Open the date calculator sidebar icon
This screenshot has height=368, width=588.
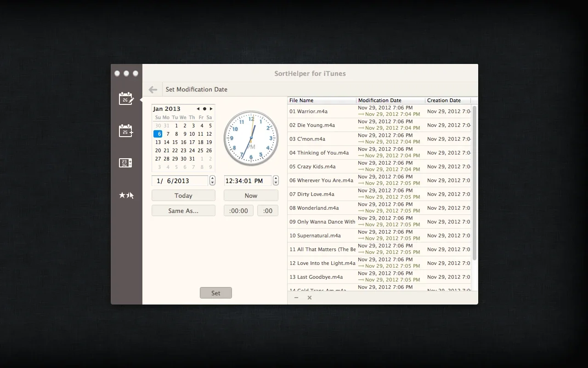[x=126, y=163]
